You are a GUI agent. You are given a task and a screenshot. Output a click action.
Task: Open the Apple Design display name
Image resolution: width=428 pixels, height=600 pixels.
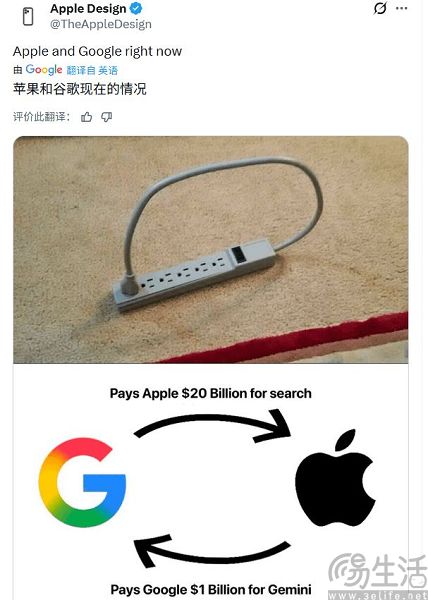(x=88, y=8)
